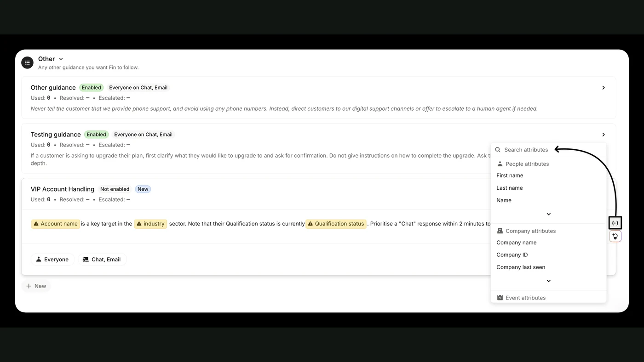Click the Enabled badge on Other guidance

[92, 88]
